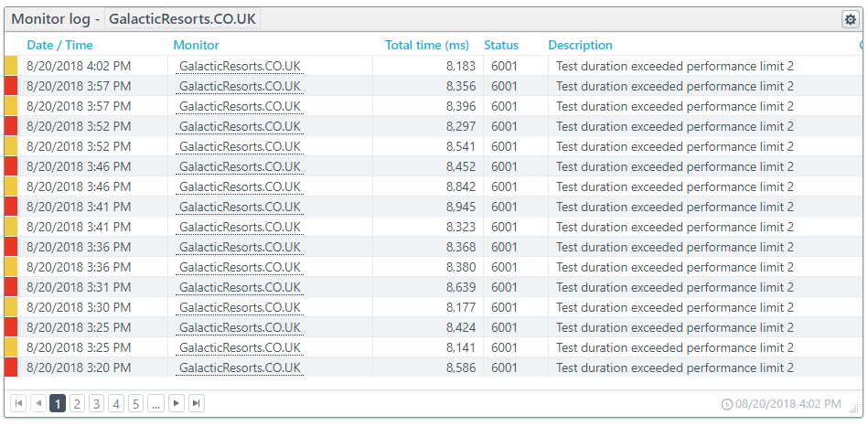Grab the resize grip in the corner
The image size is (868, 426).
(x=854, y=409)
